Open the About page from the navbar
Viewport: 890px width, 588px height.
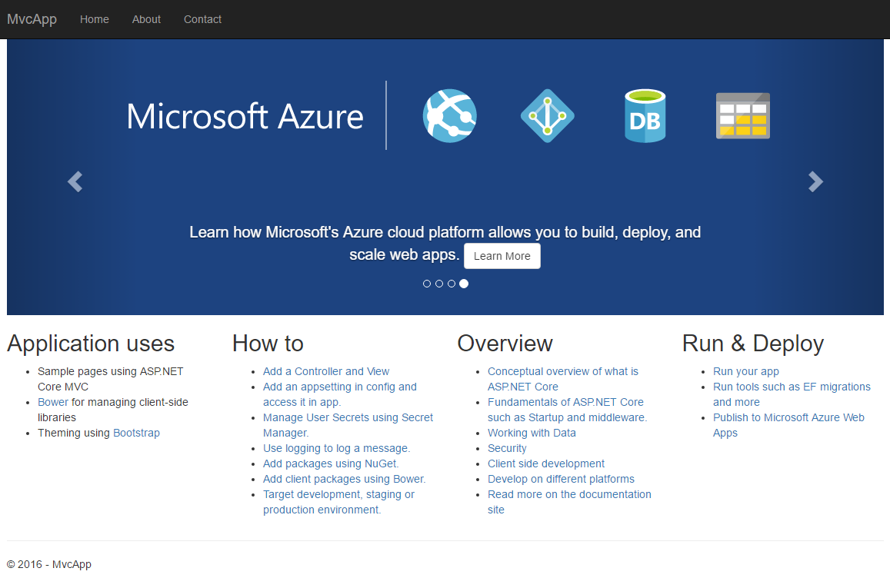146,19
